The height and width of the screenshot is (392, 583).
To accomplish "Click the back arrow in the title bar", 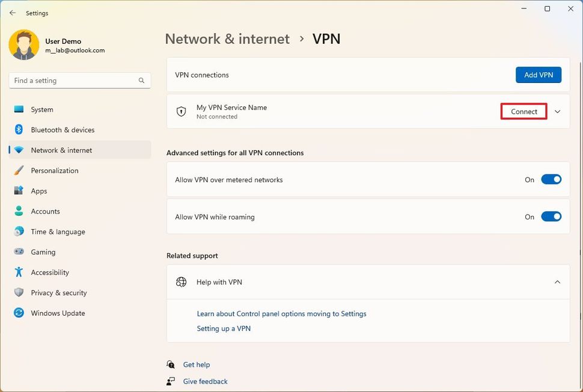I will [11, 9].
